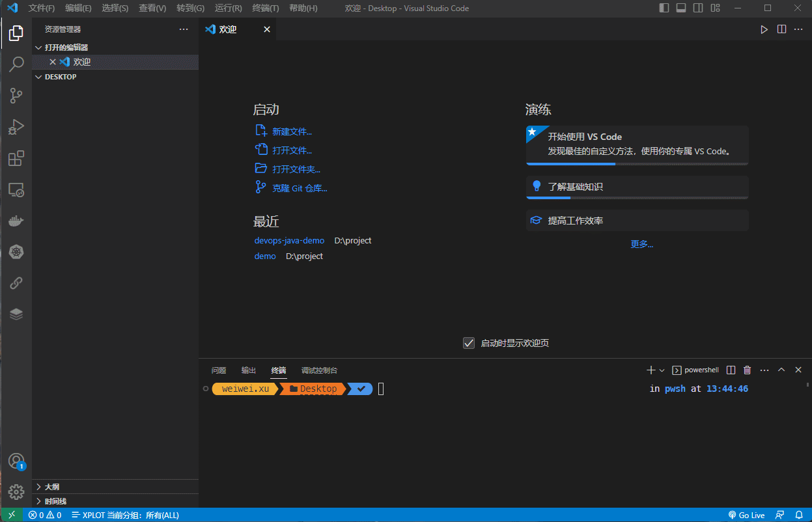Open 开始使用 VS Code walkthrough
Image resolution: width=812 pixels, height=522 pixels.
click(x=637, y=145)
